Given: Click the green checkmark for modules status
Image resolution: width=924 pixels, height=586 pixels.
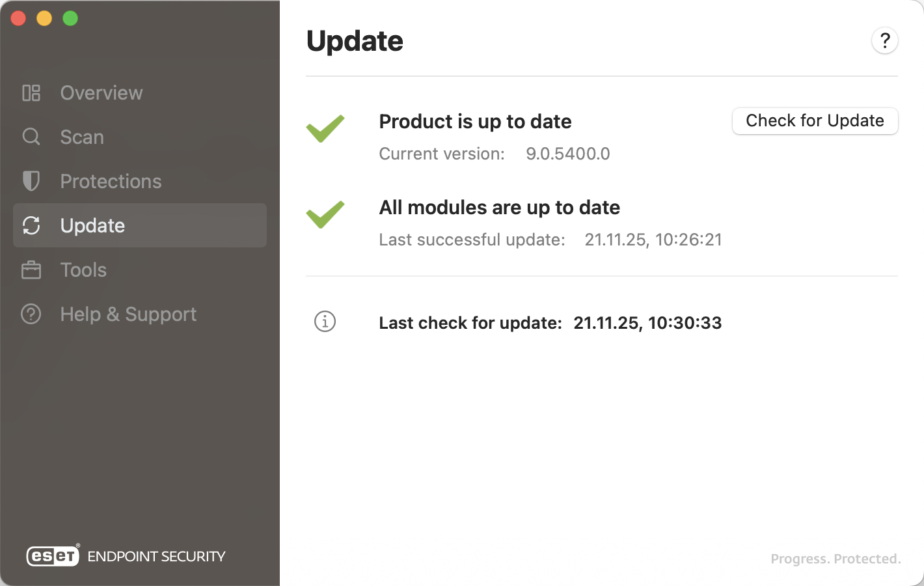Looking at the screenshot, I should coord(325,214).
